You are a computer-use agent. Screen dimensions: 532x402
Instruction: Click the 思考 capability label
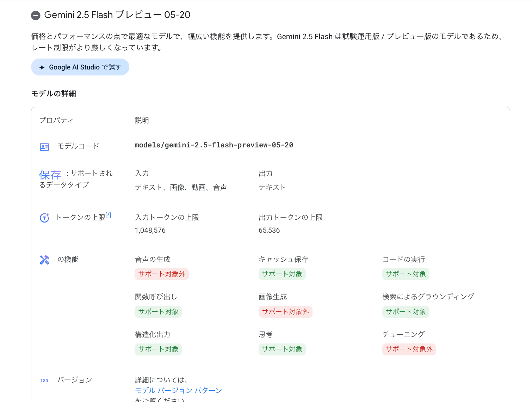[266, 334]
